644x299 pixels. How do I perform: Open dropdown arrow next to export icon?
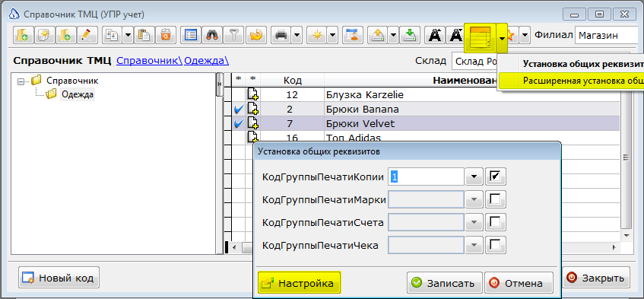click(x=392, y=35)
